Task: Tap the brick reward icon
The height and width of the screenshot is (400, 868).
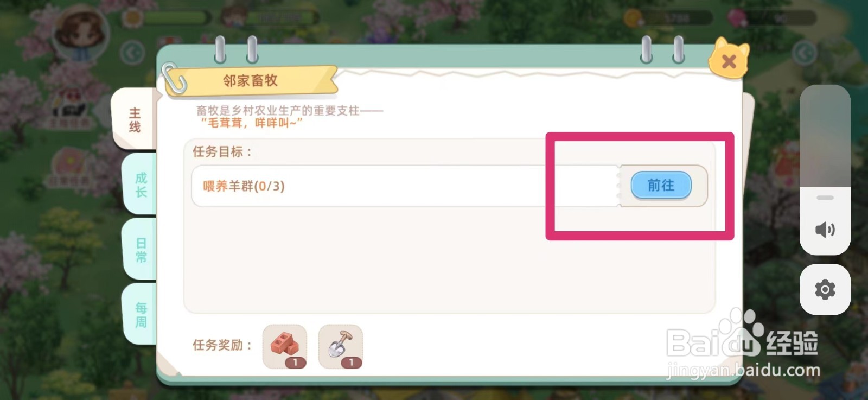Action: [285, 347]
